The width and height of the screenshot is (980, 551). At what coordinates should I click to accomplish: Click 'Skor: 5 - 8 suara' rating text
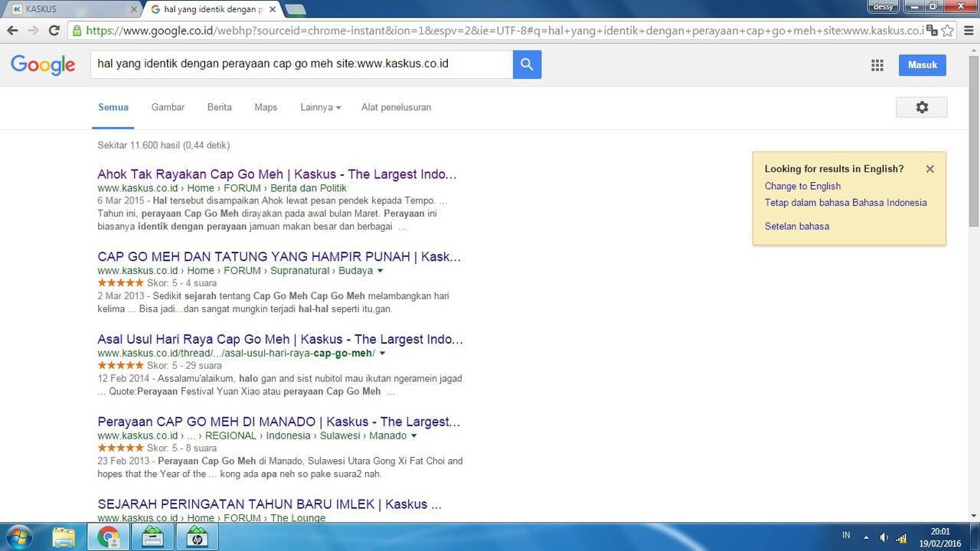point(181,448)
